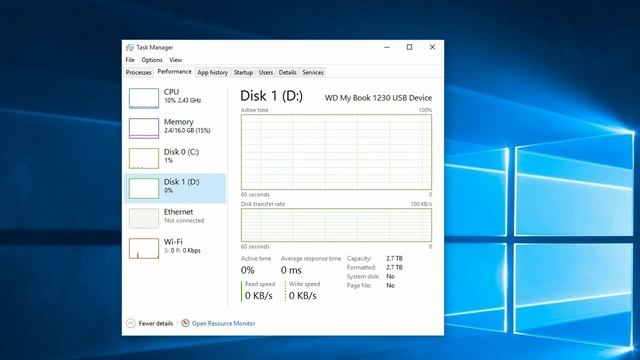Click the 2.4/16.0 GB (15%) memory text
This screenshot has height=360, width=640.
click(x=187, y=131)
